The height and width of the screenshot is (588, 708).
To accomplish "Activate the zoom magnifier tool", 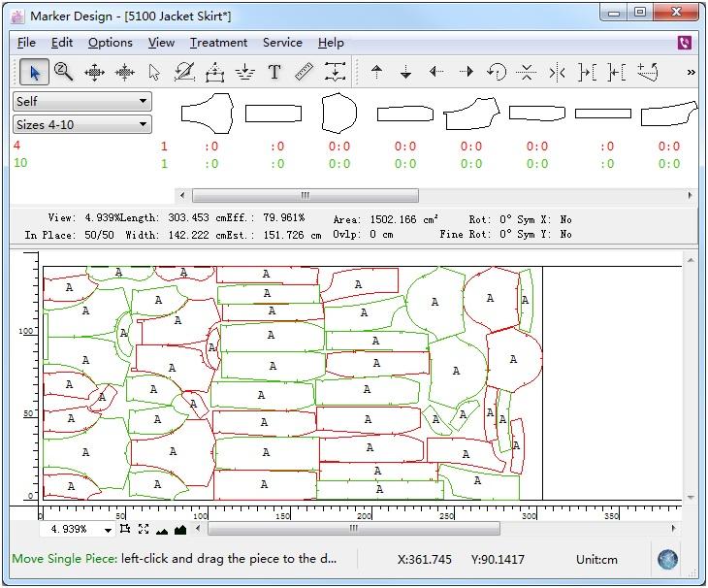I will point(64,72).
